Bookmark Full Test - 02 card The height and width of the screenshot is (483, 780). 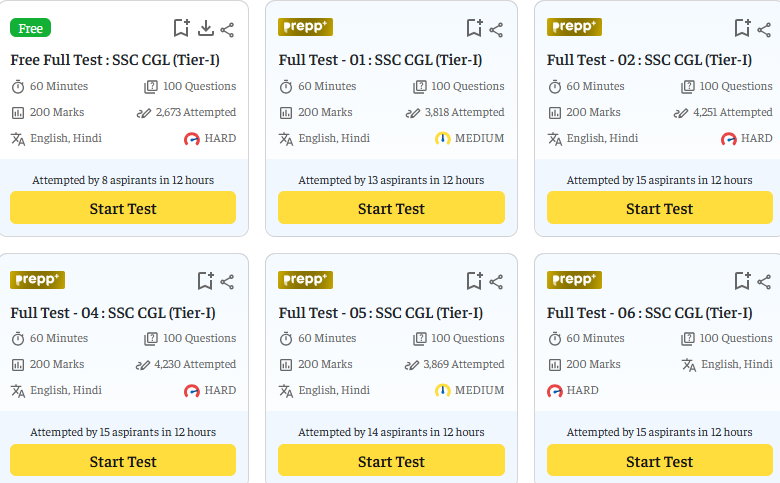point(743,28)
